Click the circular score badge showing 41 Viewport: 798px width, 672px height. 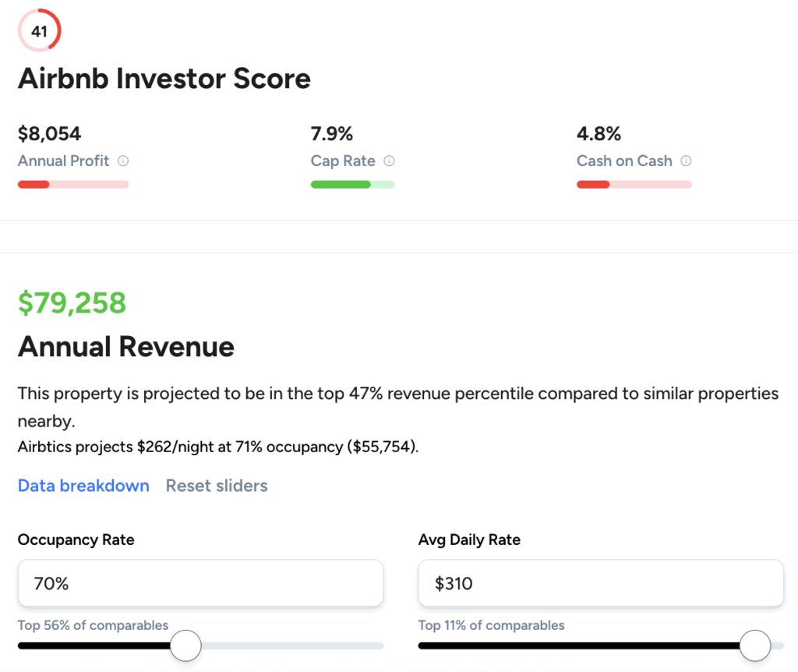39,31
